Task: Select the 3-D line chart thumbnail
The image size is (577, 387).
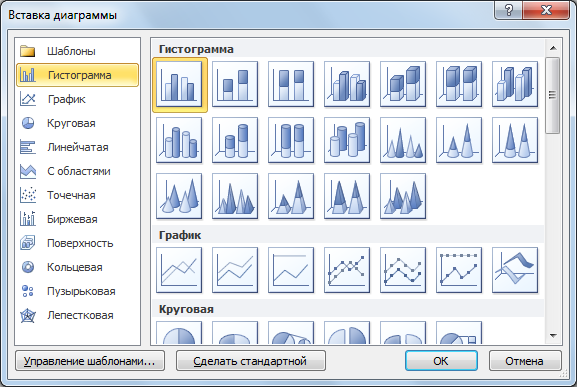Action: pos(515,270)
